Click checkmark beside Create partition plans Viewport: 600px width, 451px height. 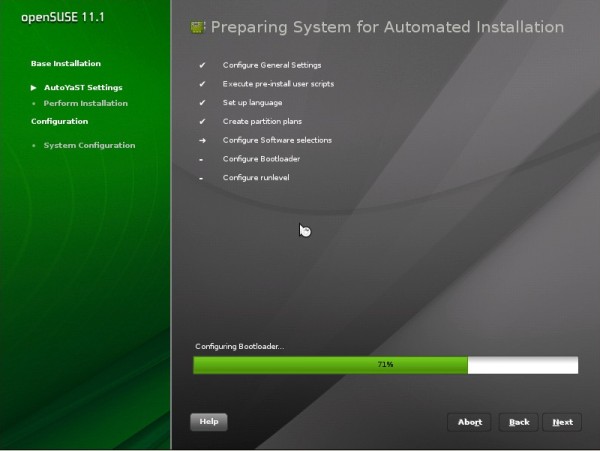pos(202,122)
